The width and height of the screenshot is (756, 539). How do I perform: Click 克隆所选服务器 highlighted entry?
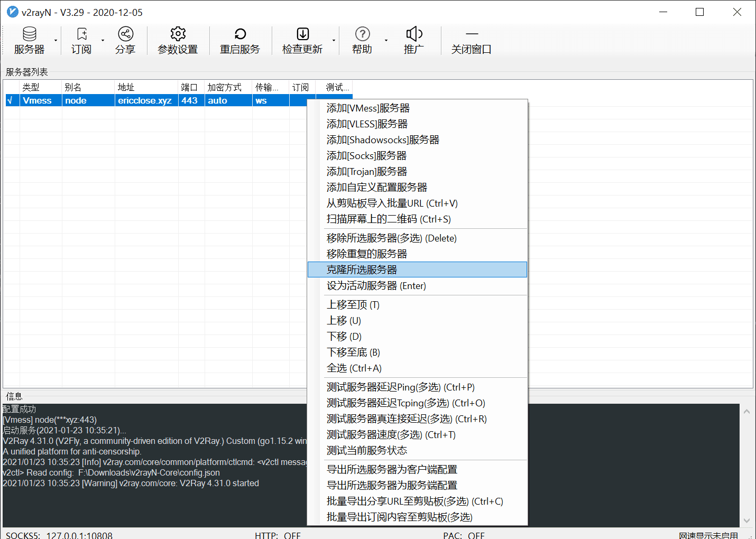point(417,269)
